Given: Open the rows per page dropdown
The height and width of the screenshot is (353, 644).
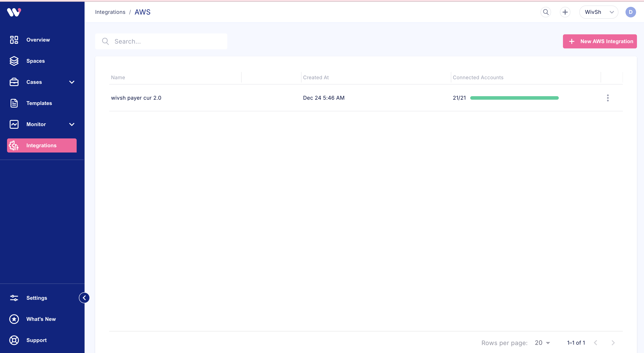Looking at the screenshot, I should pos(542,343).
